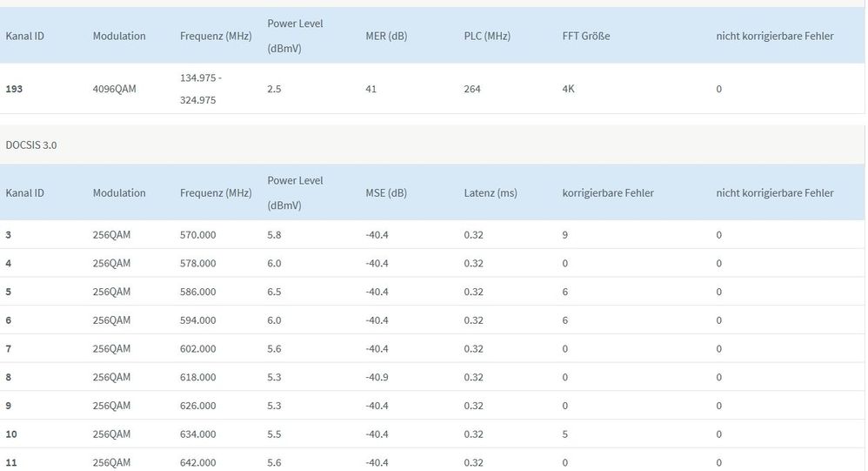Click the DOCSIS 3.0 section heading
The width and height of the screenshot is (868, 471).
point(31,145)
